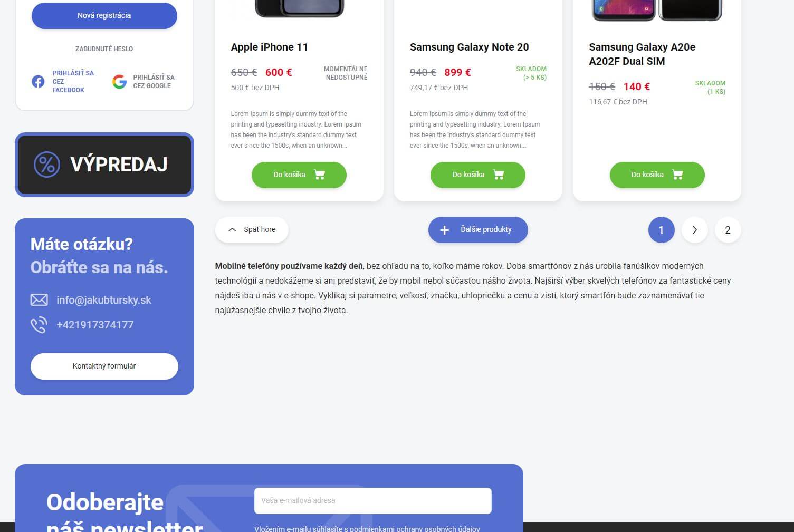The height and width of the screenshot is (532, 794).
Task: Select page 2 in pagination
Action: coord(728,230)
